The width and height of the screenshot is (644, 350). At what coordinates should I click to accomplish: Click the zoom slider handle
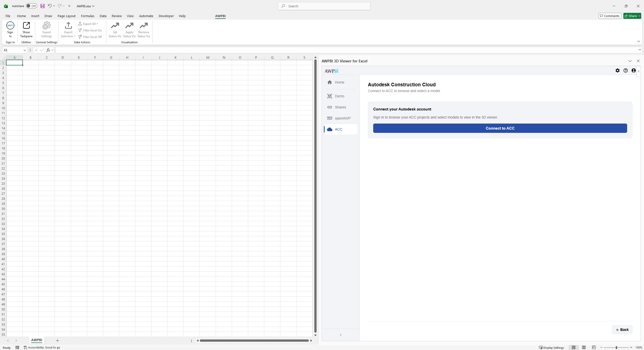[616, 347]
